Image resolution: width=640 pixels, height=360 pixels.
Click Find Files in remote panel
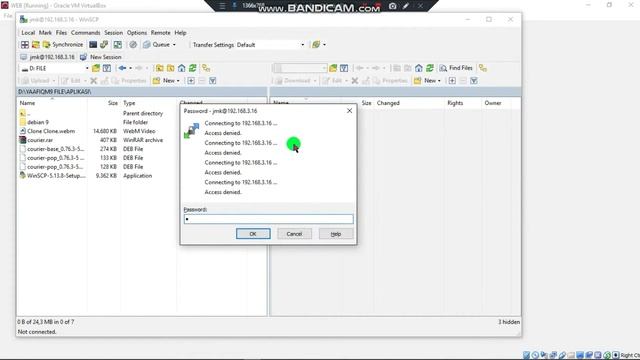(x=456, y=68)
